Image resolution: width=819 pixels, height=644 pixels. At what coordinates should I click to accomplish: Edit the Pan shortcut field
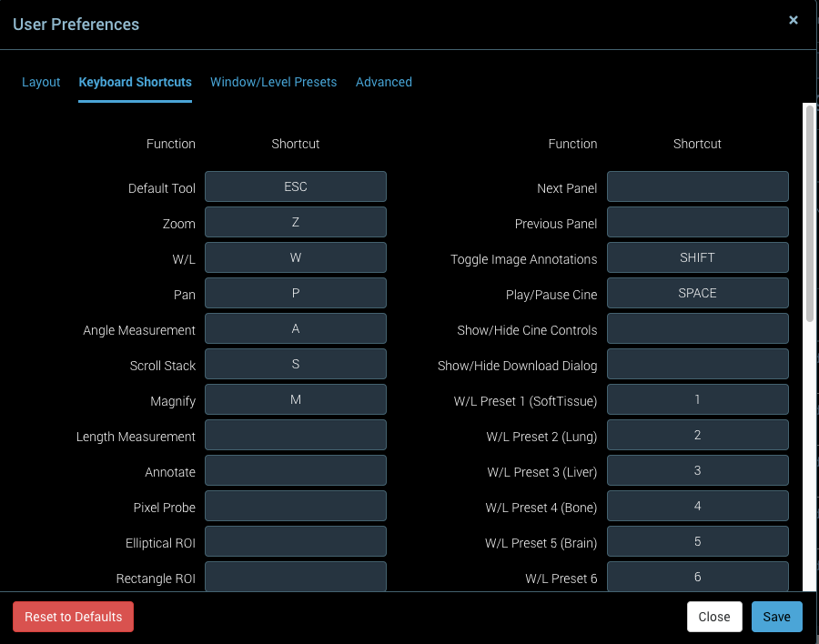pos(296,293)
